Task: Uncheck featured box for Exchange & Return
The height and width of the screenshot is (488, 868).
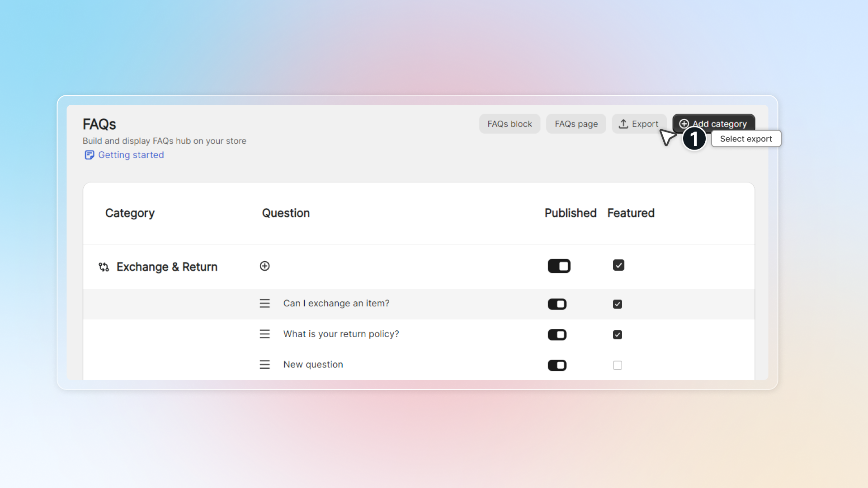Action: [x=618, y=265]
